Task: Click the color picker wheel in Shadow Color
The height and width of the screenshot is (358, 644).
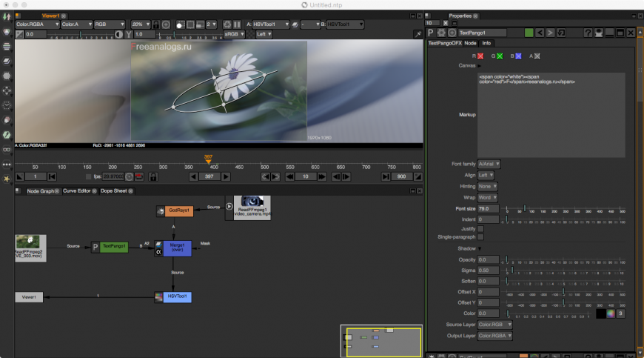Action: point(611,314)
